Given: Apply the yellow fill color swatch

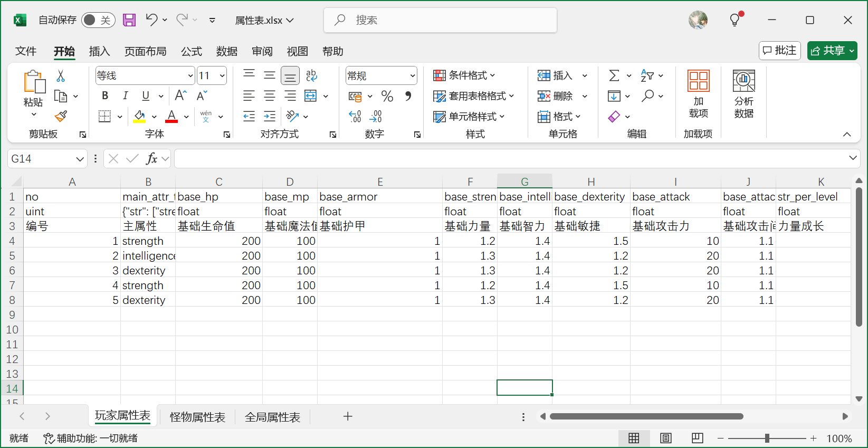Looking at the screenshot, I should [x=139, y=116].
